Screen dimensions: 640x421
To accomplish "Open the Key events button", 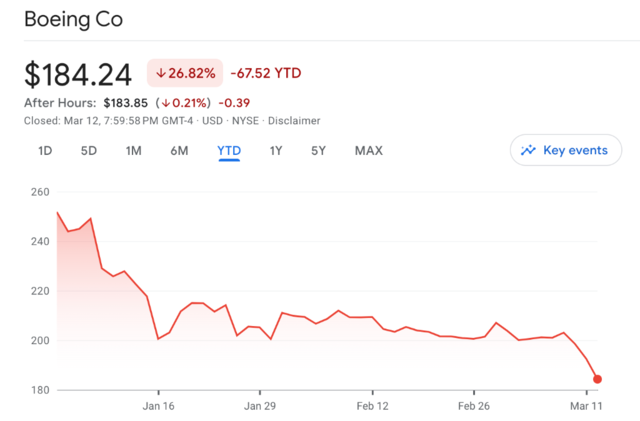I will click(565, 150).
